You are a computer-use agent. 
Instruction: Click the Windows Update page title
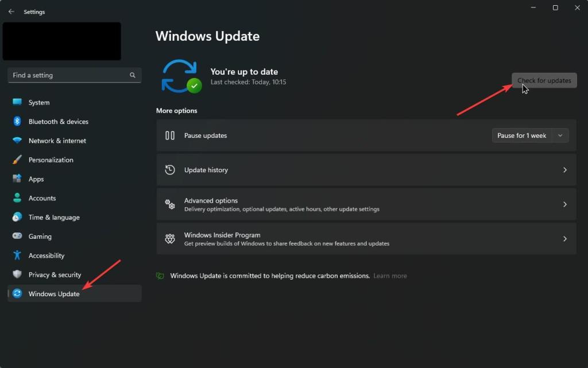coord(207,36)
